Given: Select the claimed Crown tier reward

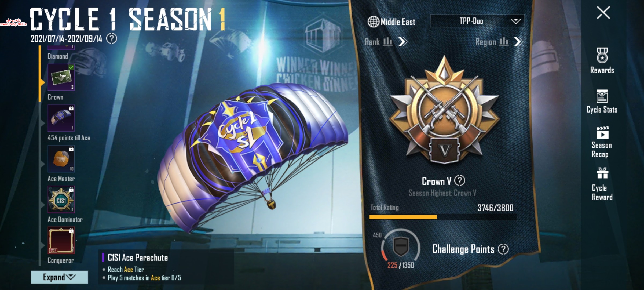Looking at the screenshot, I should tap(61, 77).
